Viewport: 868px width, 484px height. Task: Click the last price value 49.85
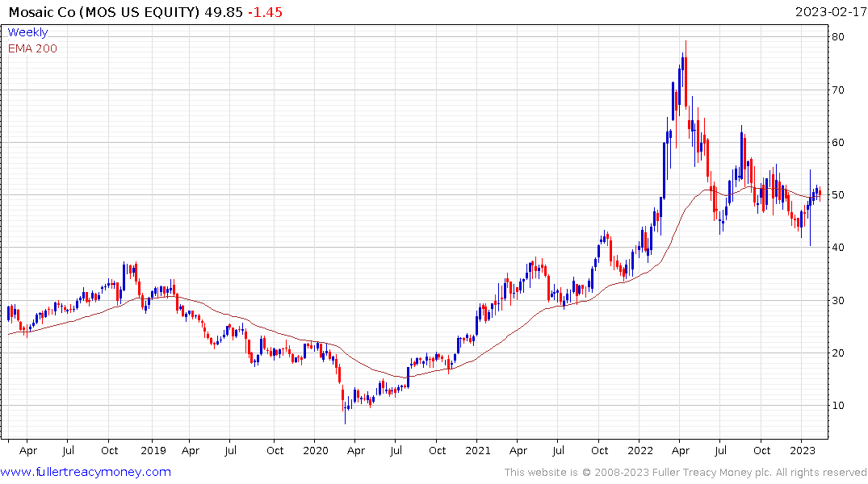tap(224, 12)
